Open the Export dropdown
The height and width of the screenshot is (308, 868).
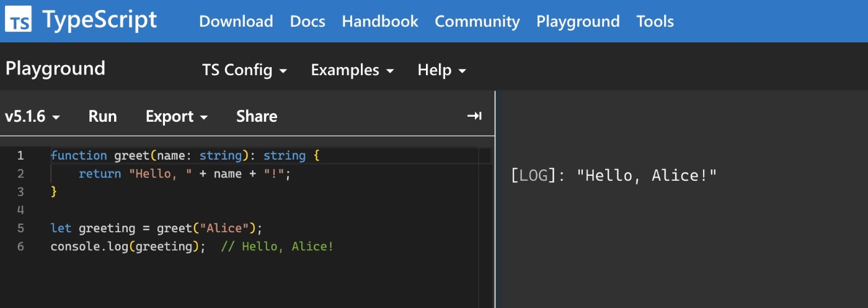pos(177,116)
